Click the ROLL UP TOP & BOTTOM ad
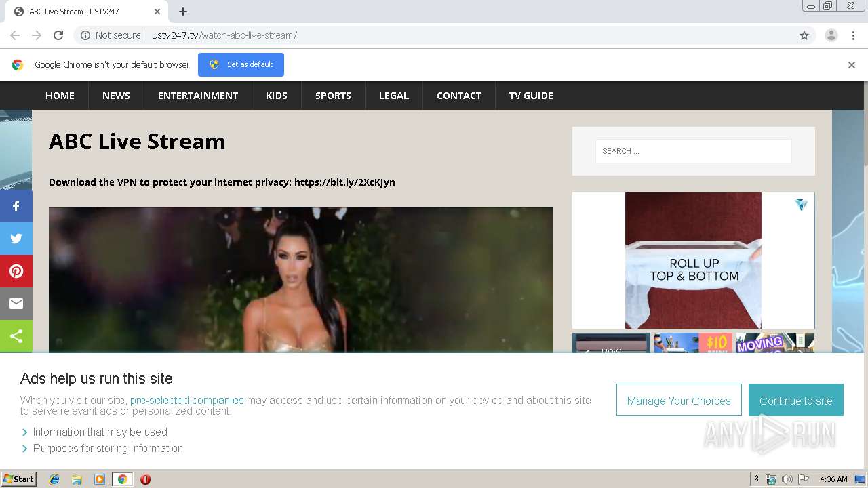Screen dimensions: 868x488 (x=693, y=261)
